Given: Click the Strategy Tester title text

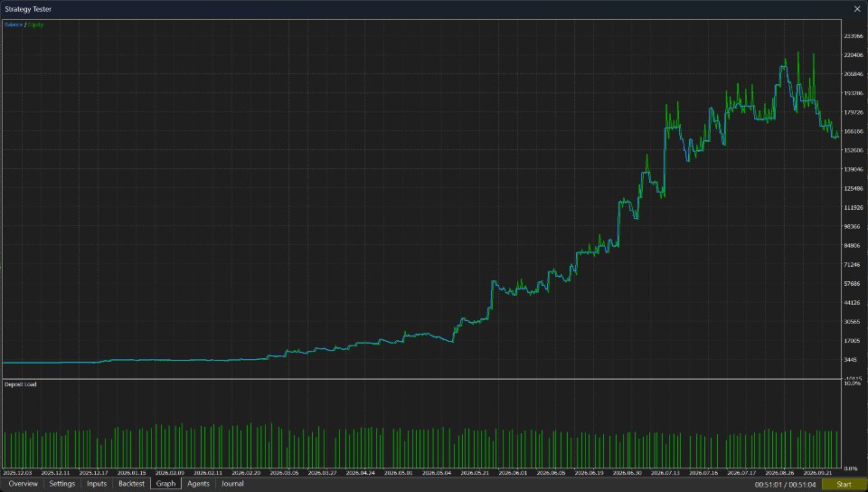Looking at the screenshot, I should coord(28,9).
